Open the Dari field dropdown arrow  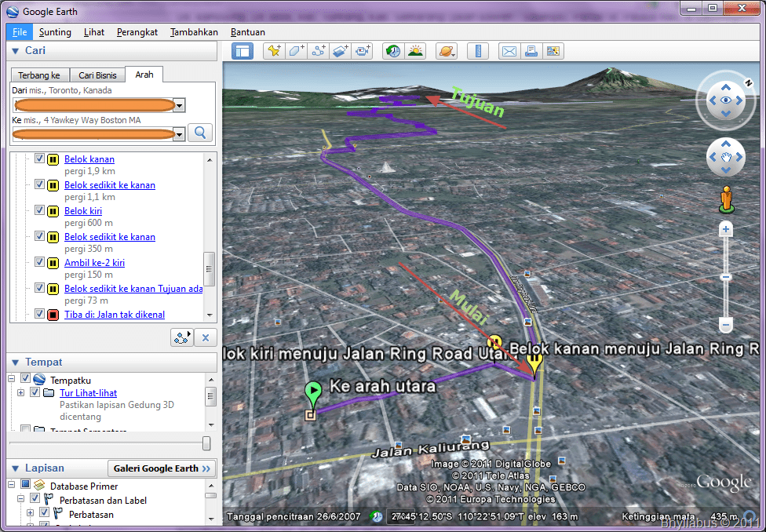179,105
